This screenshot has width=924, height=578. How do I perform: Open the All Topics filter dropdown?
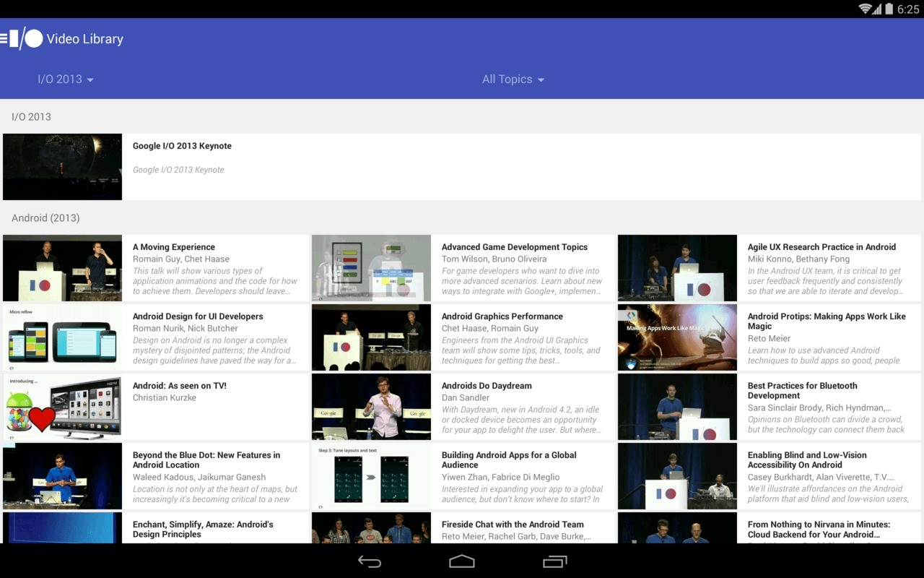click(513, 79)
